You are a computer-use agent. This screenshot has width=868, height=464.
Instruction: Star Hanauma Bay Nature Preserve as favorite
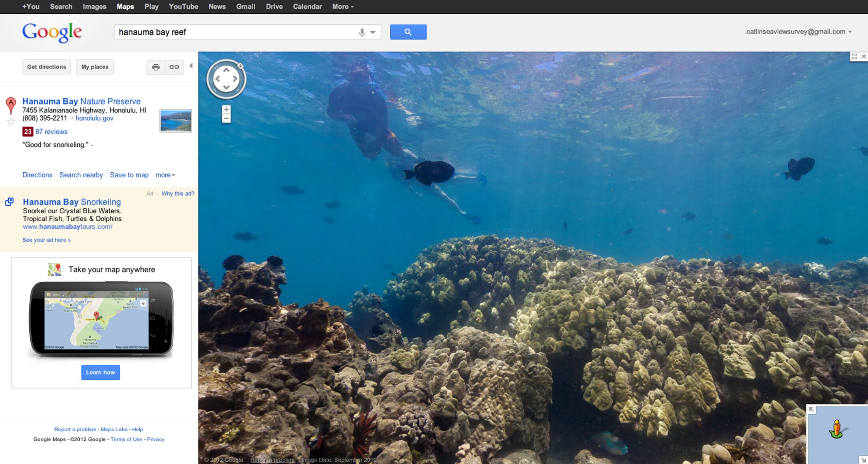[10, 121]
